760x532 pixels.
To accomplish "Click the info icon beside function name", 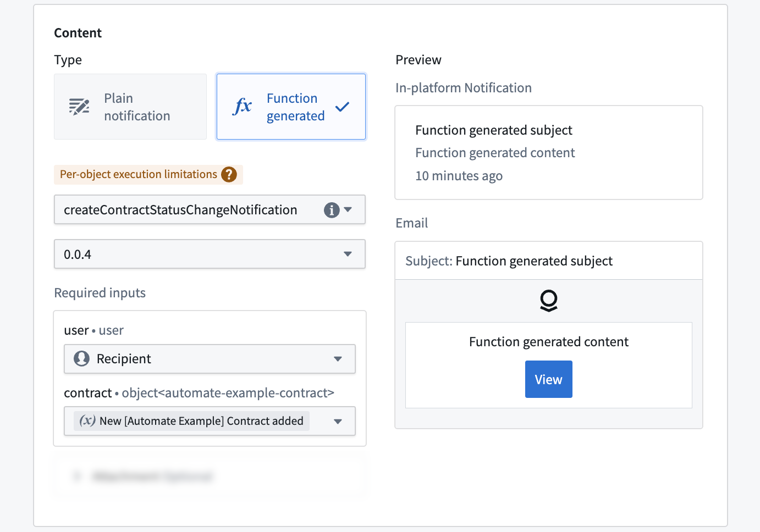I will [x=332, y=210].
